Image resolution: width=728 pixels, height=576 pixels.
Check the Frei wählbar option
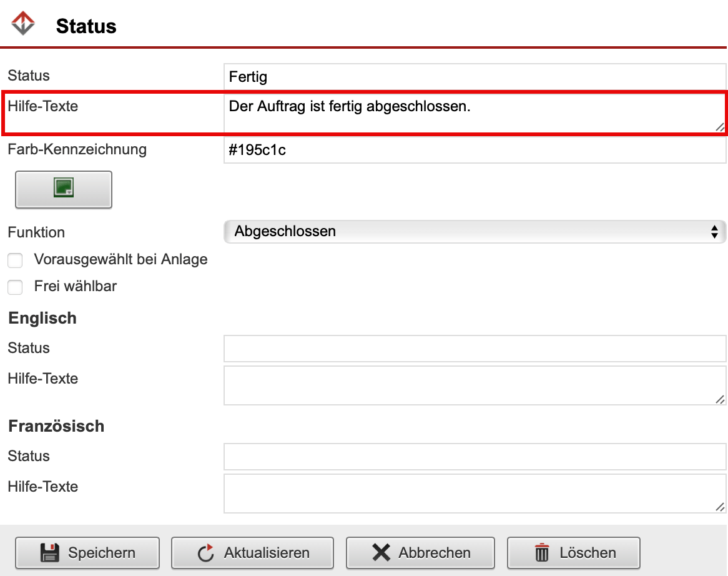[x=15, y=287]
